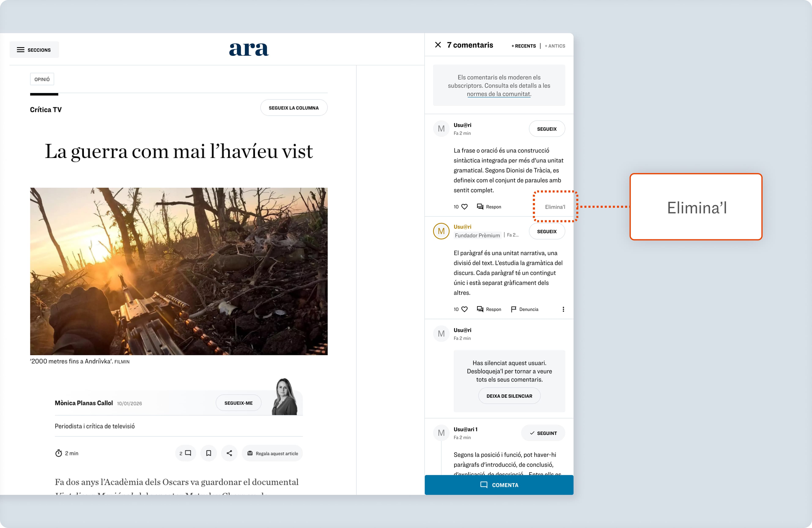This screenshot has width=812, height=528.
Task: Like the first comment with heart icon
Action: tap(464, 207)
